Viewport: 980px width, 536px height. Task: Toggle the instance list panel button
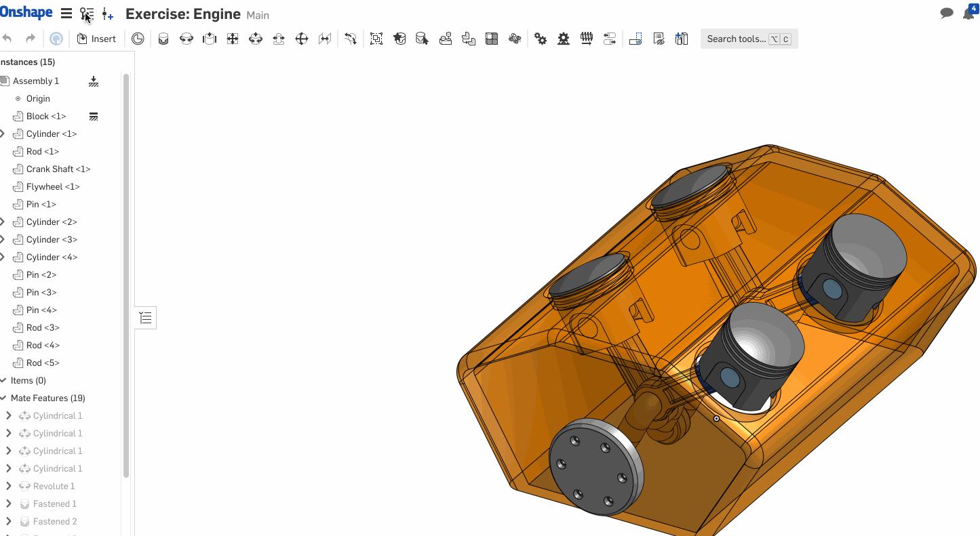point(146,318)
